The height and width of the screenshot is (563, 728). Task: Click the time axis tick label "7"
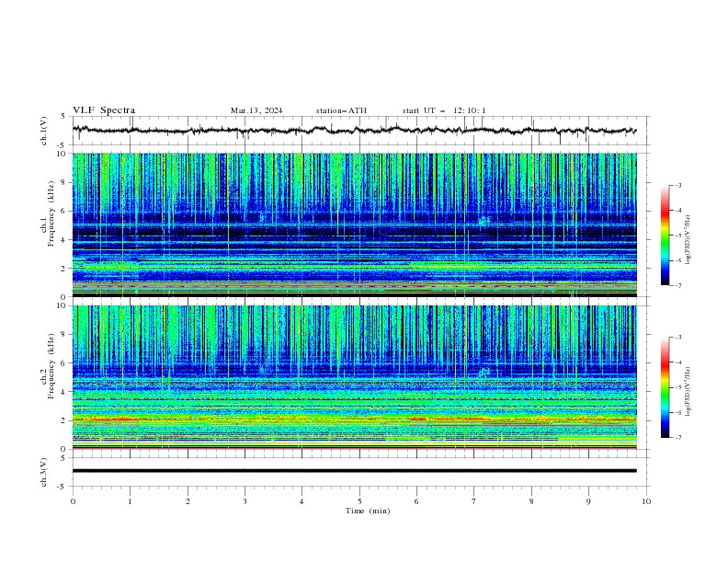pyautogui.click(x=474, y=501)
